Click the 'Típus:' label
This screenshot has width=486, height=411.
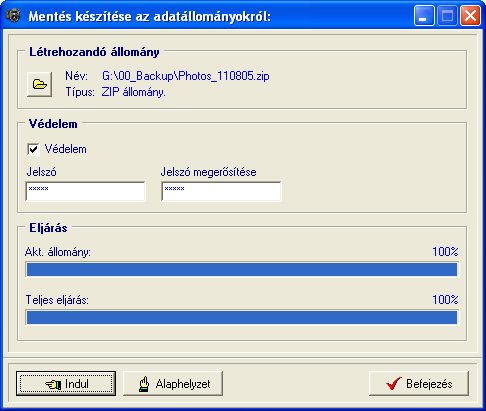[80, 92]
